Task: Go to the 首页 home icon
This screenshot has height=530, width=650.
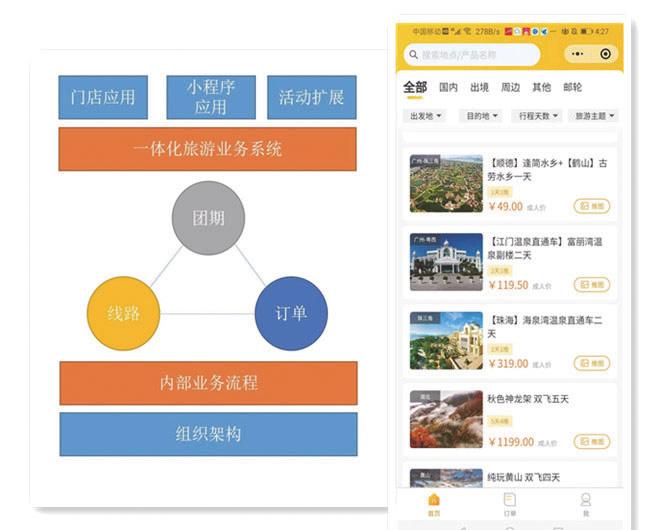Action: point(433,502)
